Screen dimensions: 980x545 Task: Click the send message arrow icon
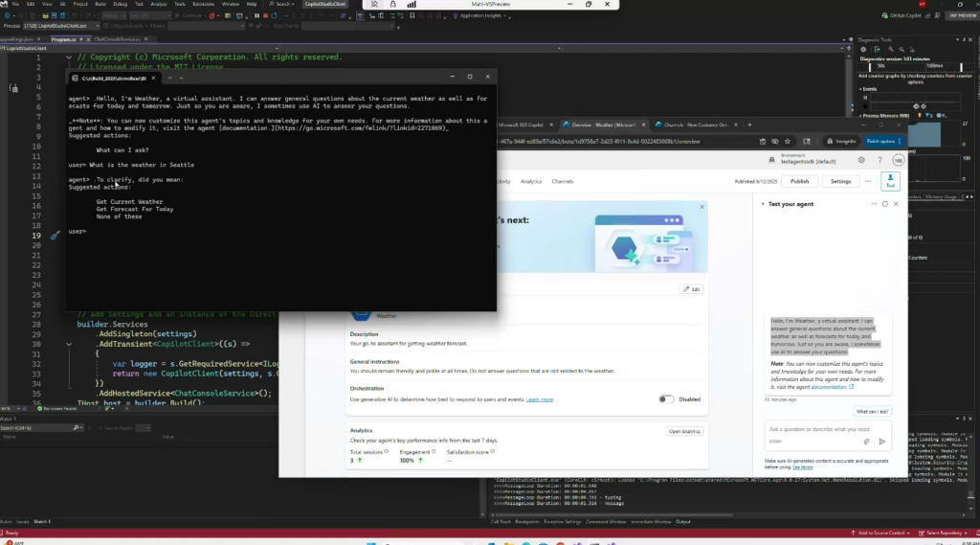pyautogui.click(x=881, y=442)
